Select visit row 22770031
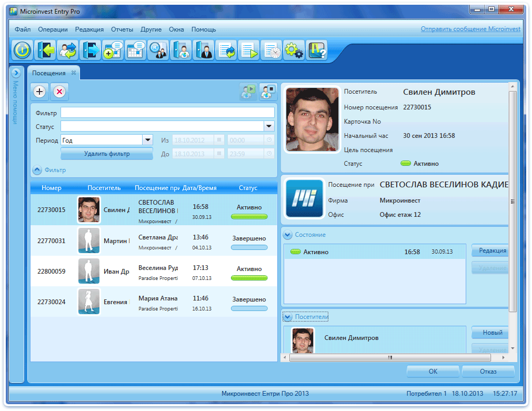Image resolution: width=532 pixels, height=411 pixels. (x=154, y=240)
